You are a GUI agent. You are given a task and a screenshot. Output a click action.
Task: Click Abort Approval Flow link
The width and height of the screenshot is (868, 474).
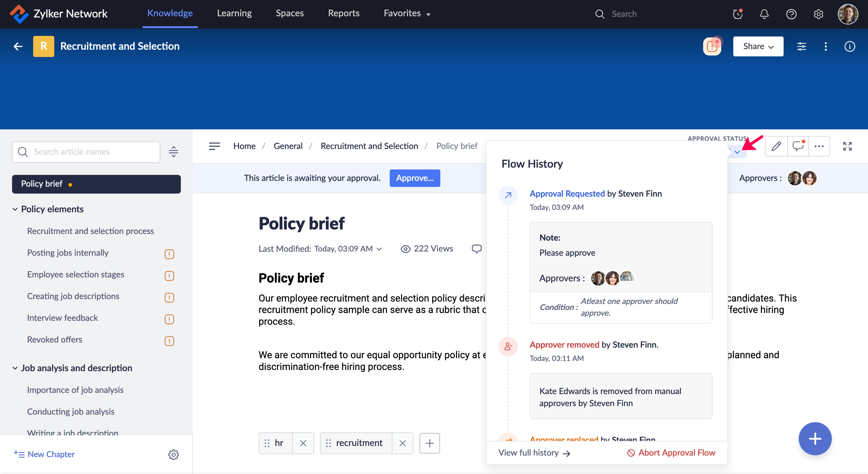point(671,452)
